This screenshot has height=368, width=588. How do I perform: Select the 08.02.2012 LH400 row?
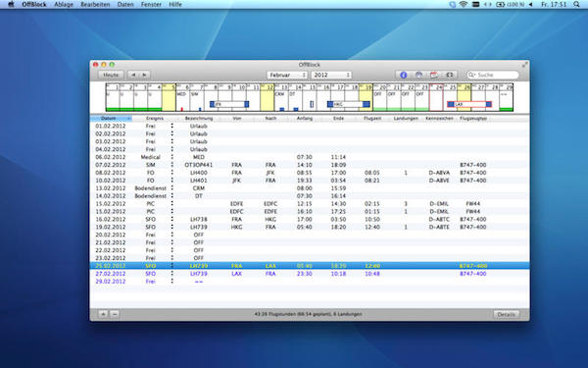310,173
